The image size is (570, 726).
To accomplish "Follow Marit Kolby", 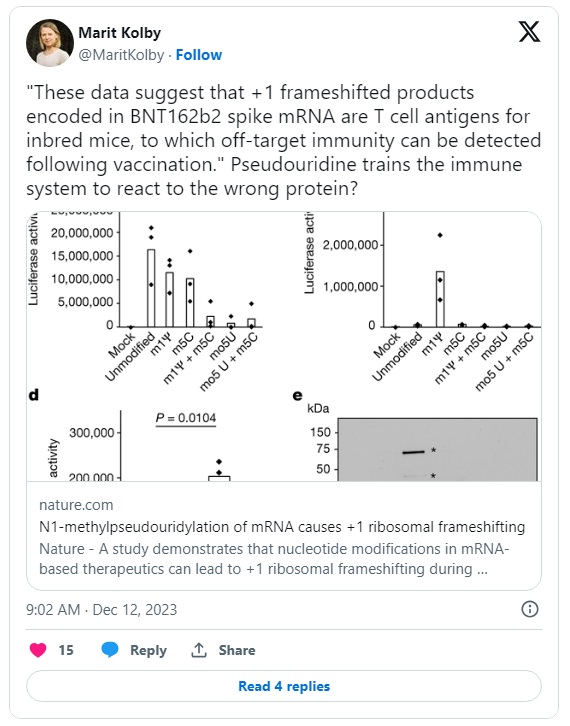I will tap(199, 55).
